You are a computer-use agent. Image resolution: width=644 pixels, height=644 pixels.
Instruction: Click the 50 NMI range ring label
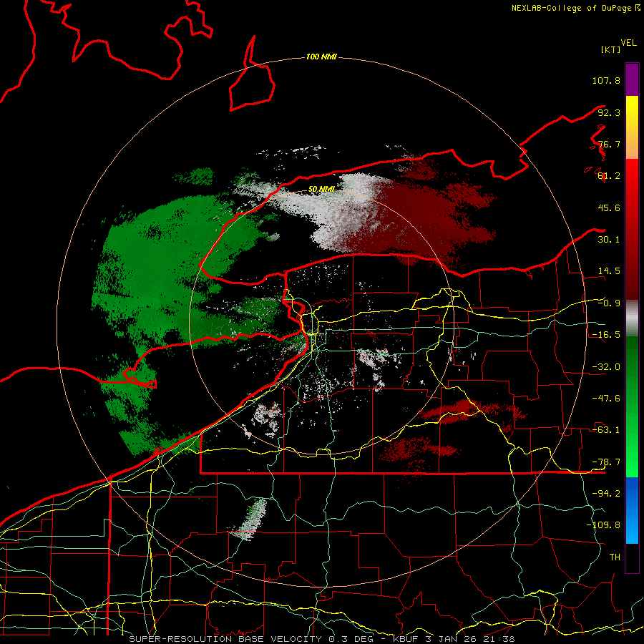click(x=321, y=190)
